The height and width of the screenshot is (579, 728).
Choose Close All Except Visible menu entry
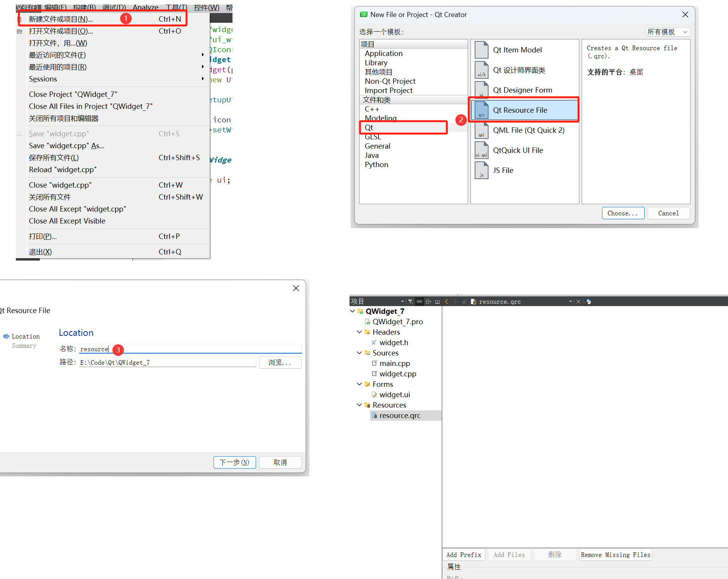click(113, 221)
